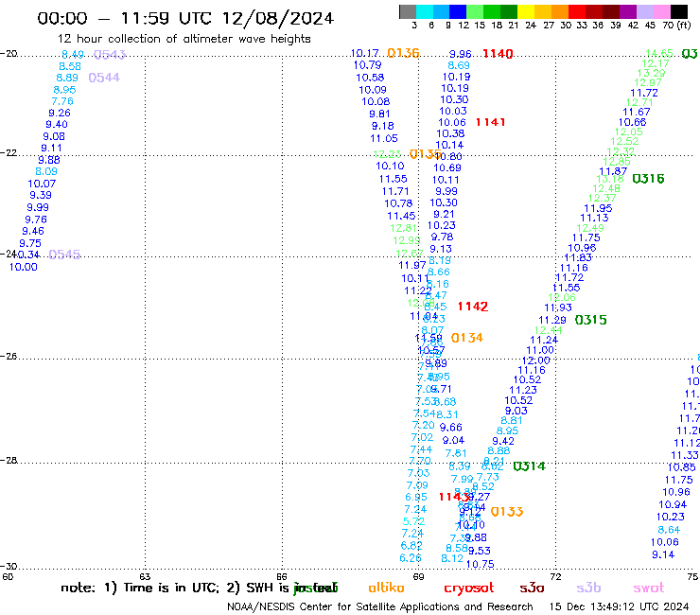Click the 14.65 wave height value
700x615 pixels.
click(659, 54)
